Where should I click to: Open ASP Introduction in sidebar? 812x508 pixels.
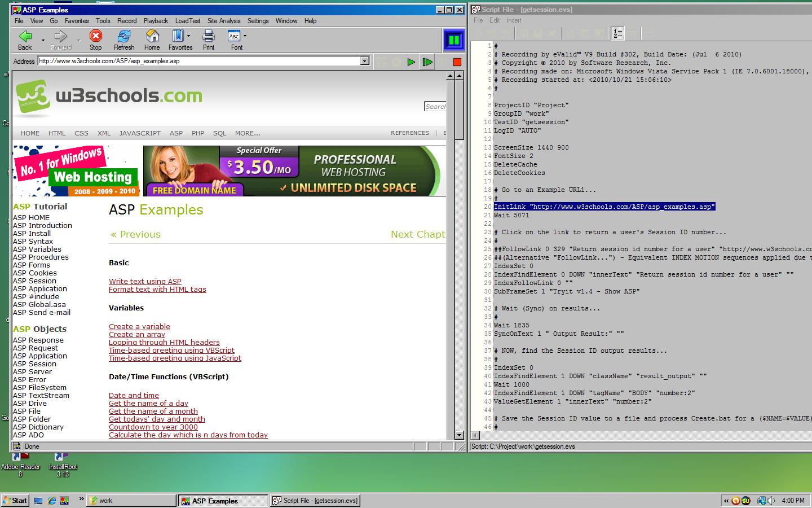point(42,226)
